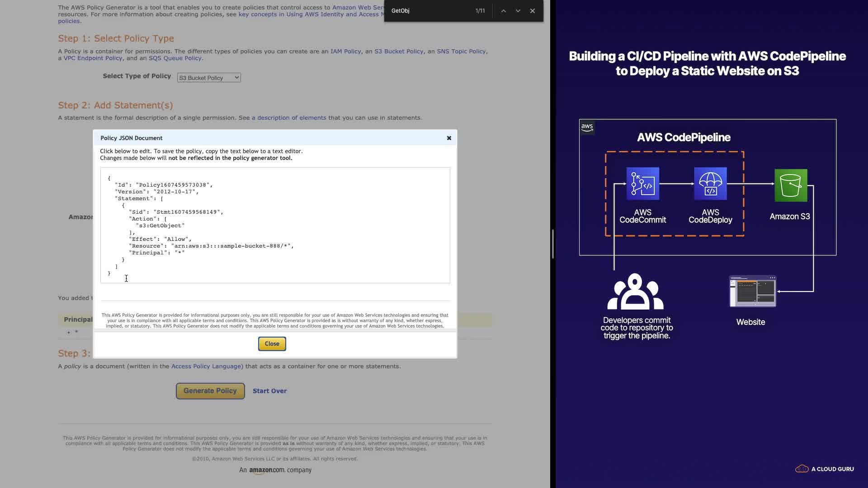
Task: Click the A Cloud Guru logo
Action: coord(825,469)
